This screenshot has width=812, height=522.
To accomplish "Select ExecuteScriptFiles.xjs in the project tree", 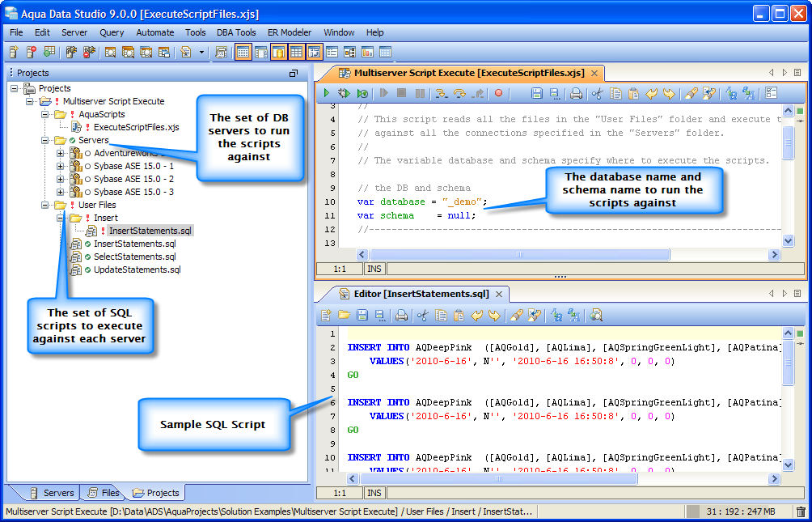I will pyautogui.click(x=137, y=127).
